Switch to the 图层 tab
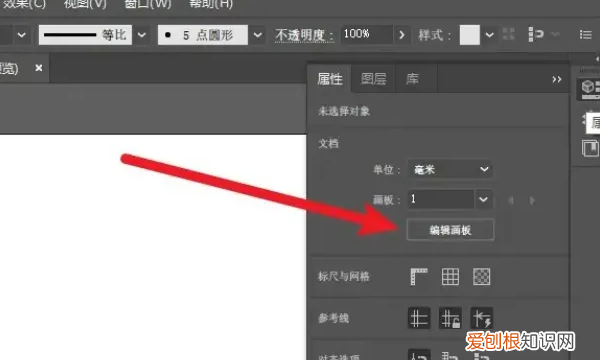Image resolution: width=600 pixels, height=360 pixels. coord(373,79)
